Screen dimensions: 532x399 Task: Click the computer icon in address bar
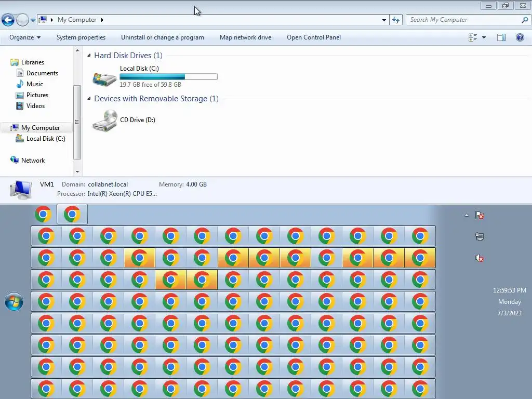43,20
